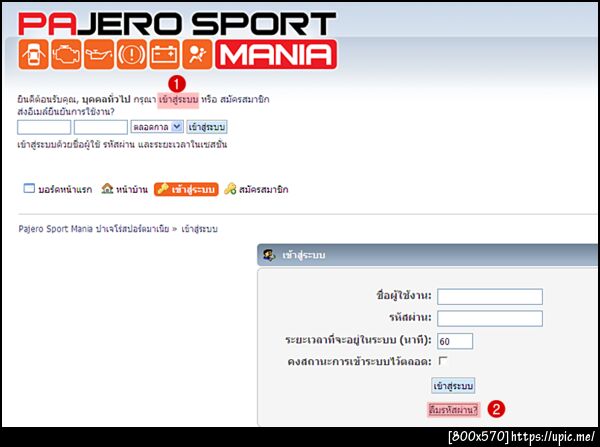Click the check engine icon in logo

66,54
